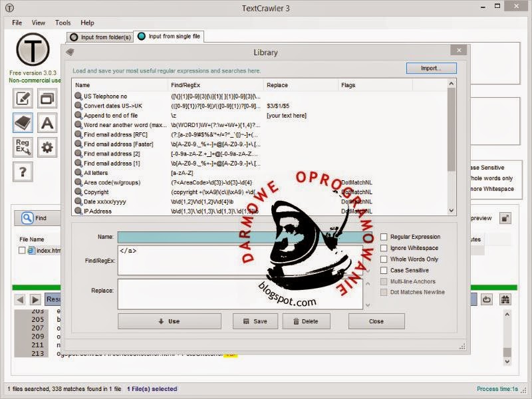
Task: Click the binoculars search icon near progress bar
Action: (x=505, y=299)
